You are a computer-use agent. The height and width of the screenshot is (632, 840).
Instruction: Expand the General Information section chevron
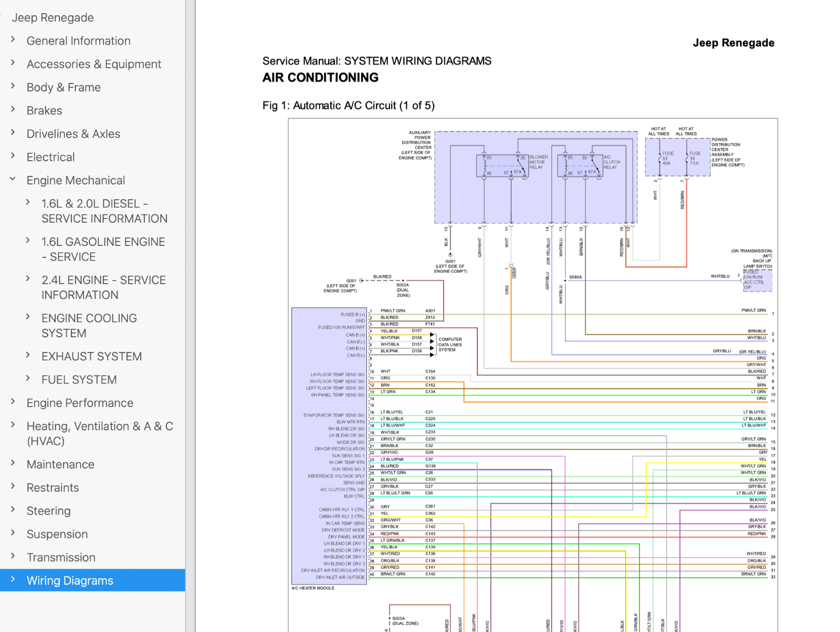[13, 40]
